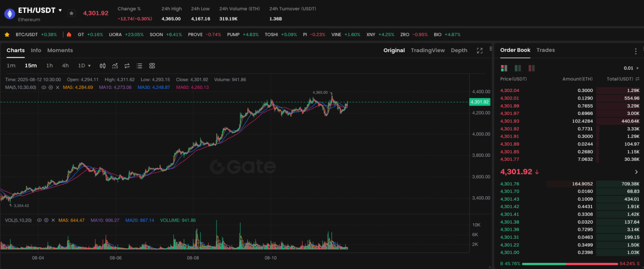
Task: Select 1m timeframe
Action: click(x=11, y=66)
